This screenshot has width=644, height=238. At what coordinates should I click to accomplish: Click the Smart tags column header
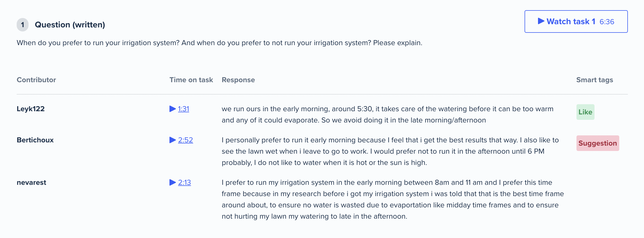595,80
